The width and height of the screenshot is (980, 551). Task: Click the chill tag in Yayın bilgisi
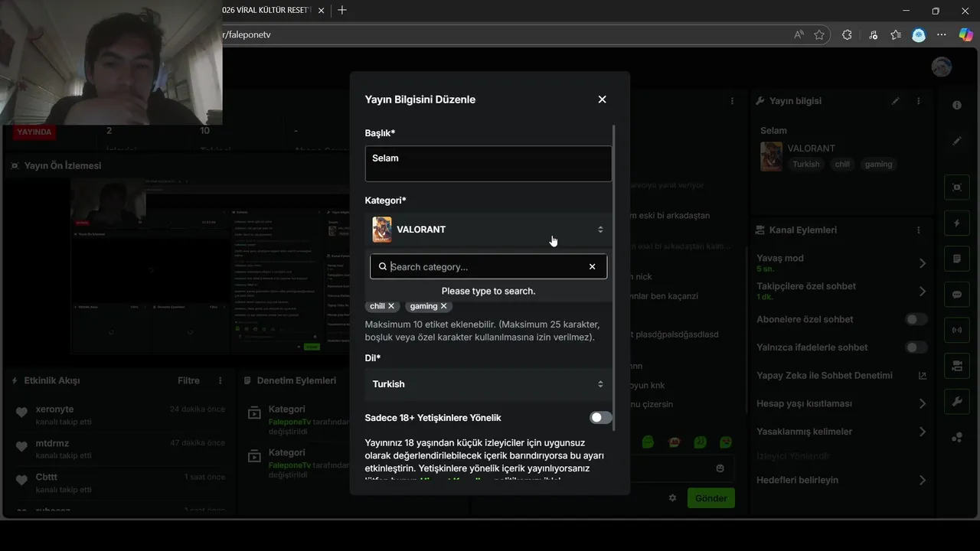click(x=842, y=164)
